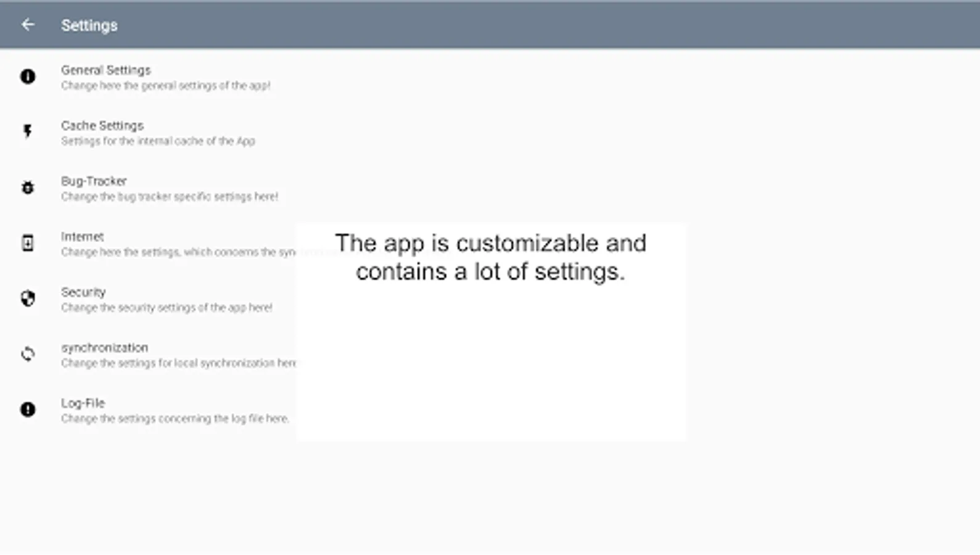
Task: Open Cache Settings
Action: 102,126
